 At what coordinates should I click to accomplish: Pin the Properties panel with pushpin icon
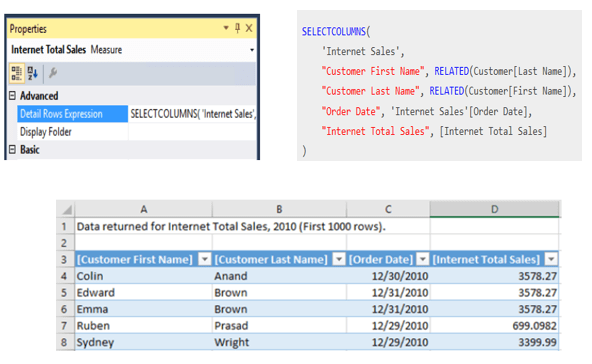tap(237, 28)
